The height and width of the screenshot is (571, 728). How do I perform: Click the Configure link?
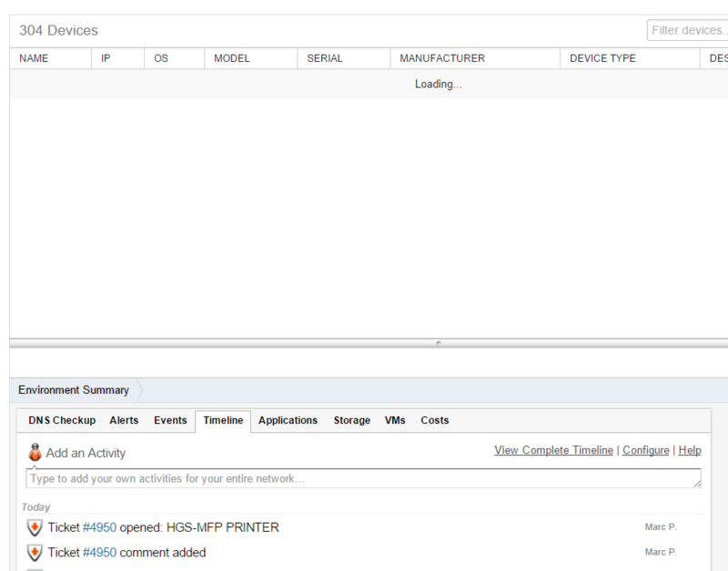click(646, 450)
